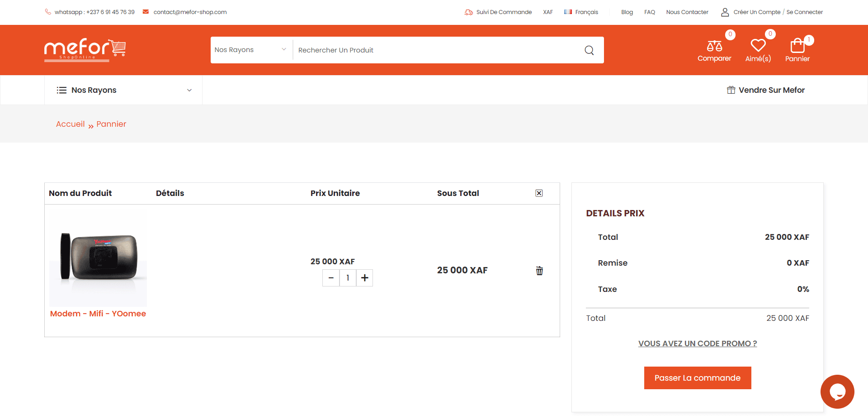Expand the Nos Rayons search category dropdown
The width and height of the screenshot is (868, 420).
(x=250, y=50)
